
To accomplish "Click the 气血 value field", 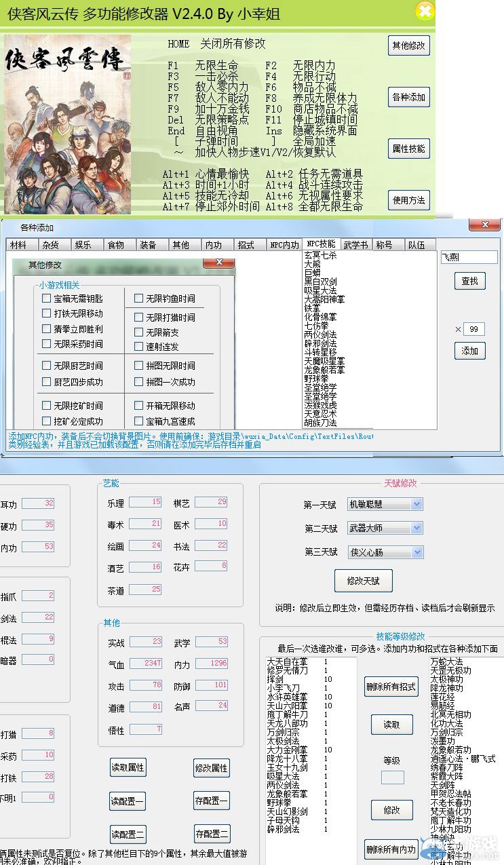I will click(x=146, y=663).
